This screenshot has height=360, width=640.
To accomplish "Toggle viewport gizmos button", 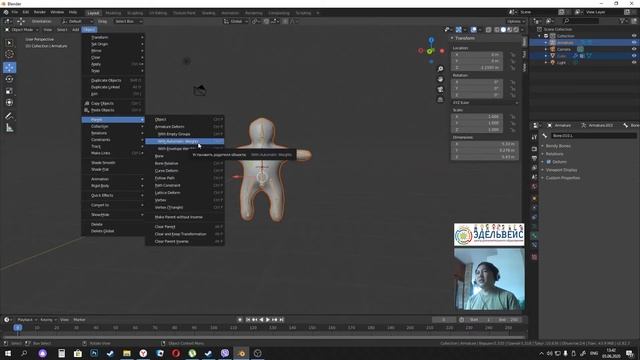I will 459,30.
